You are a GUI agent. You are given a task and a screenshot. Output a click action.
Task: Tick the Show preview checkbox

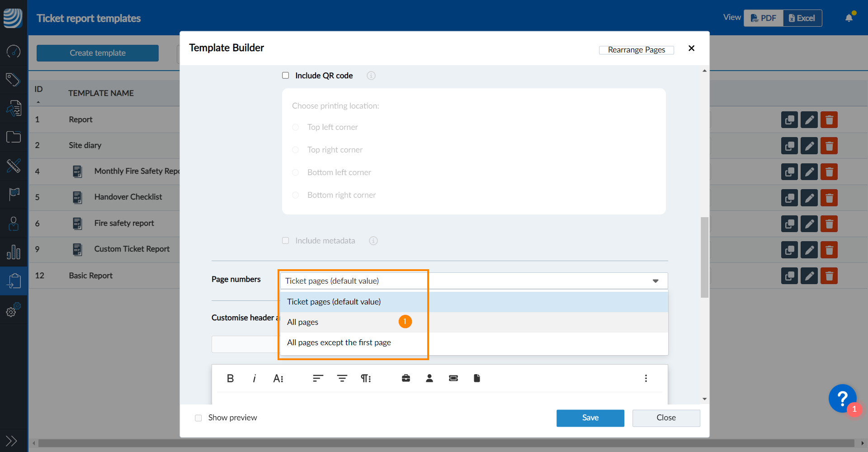[x=198, y=418]
